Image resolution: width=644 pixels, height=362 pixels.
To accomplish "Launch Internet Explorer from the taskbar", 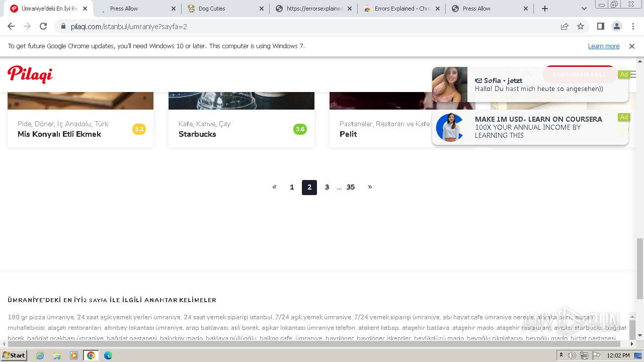I will point(40,355).
